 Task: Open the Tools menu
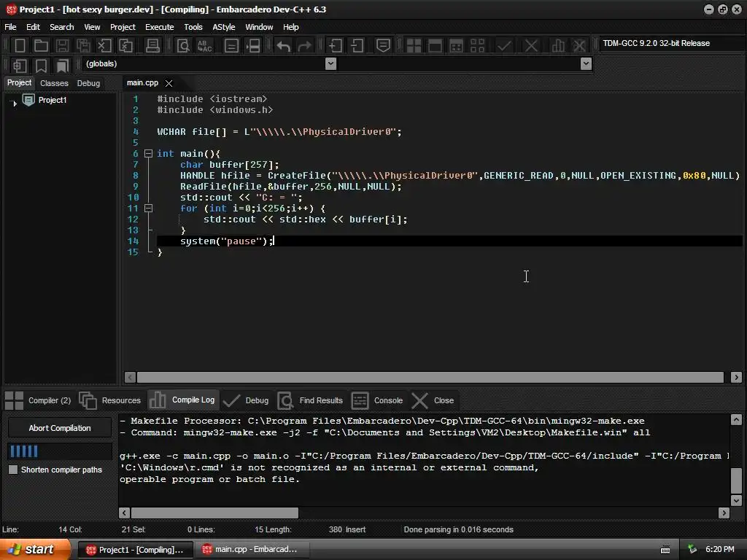click(x=193, y=27)
